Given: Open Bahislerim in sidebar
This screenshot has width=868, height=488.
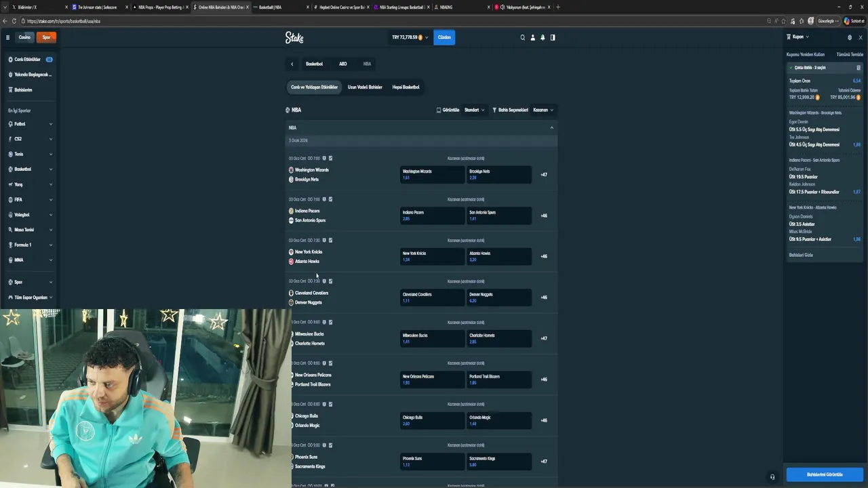Looking at the screenshot, I should pyautogui.click(x=23, y=89).
